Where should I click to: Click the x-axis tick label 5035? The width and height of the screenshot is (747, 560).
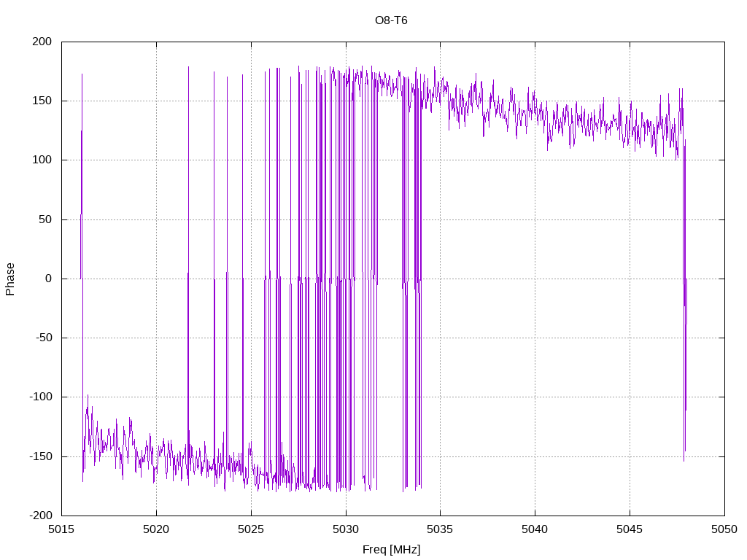pos(440,529)
